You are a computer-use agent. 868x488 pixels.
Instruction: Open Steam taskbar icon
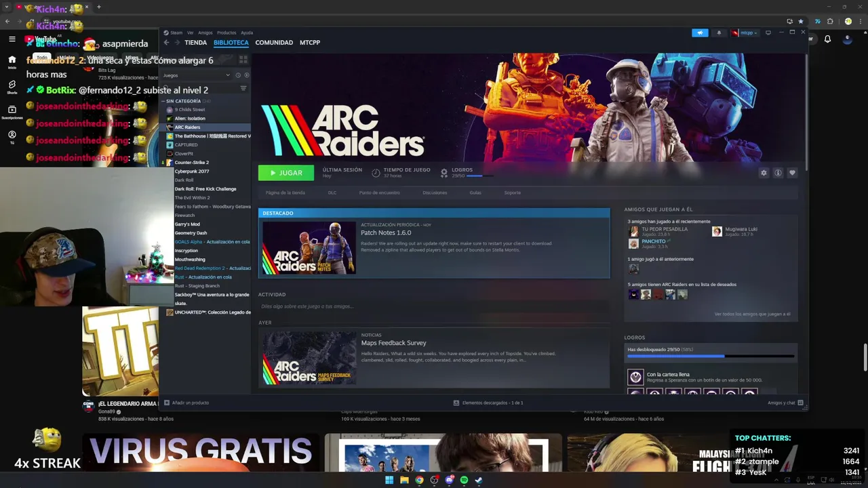pyautogui.click(x=479, y=480)
